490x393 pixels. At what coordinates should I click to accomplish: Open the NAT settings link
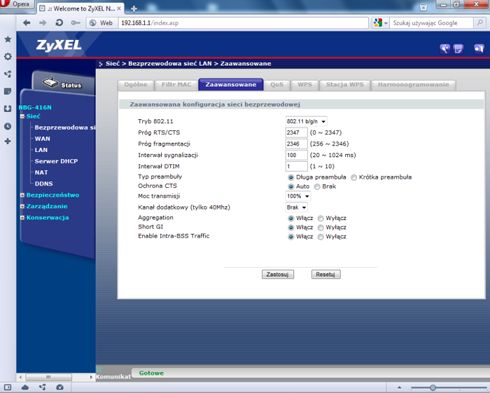pos(41,173)
